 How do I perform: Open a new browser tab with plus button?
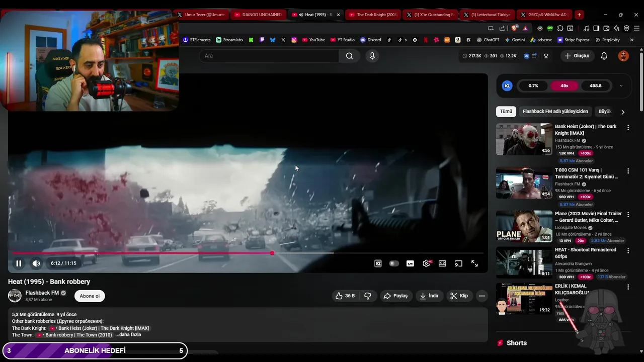pos(579,15)
